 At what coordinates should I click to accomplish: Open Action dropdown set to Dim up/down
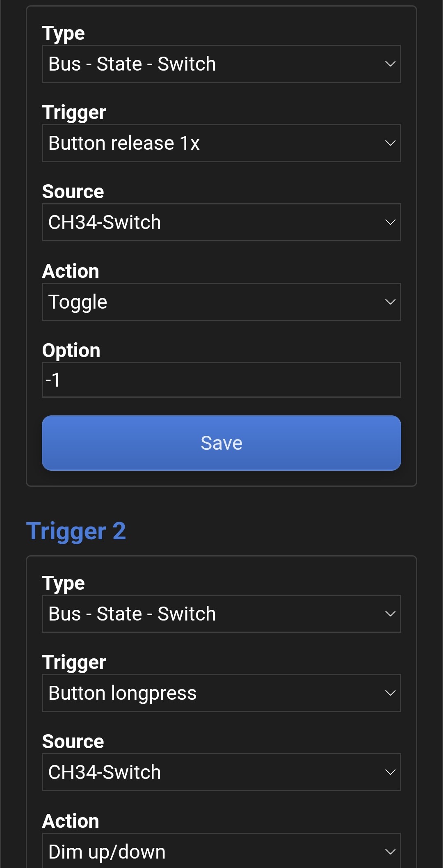coord(221,850)
